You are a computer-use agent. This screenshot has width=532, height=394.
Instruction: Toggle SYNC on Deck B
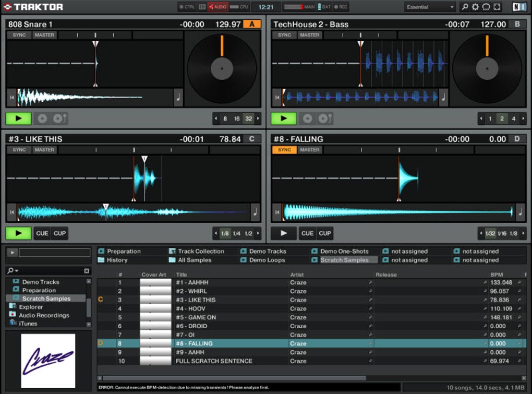click(x=284, y=35)
